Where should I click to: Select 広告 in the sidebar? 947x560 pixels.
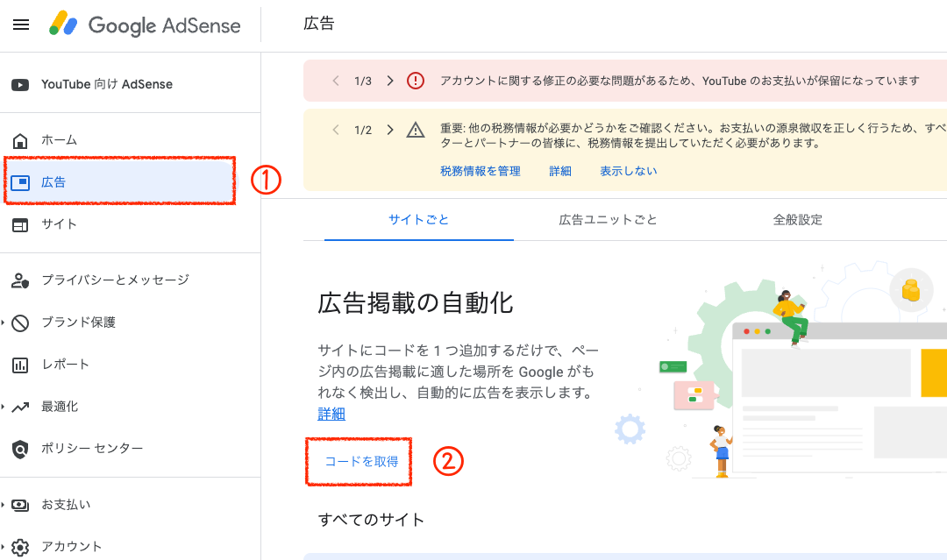119,181
